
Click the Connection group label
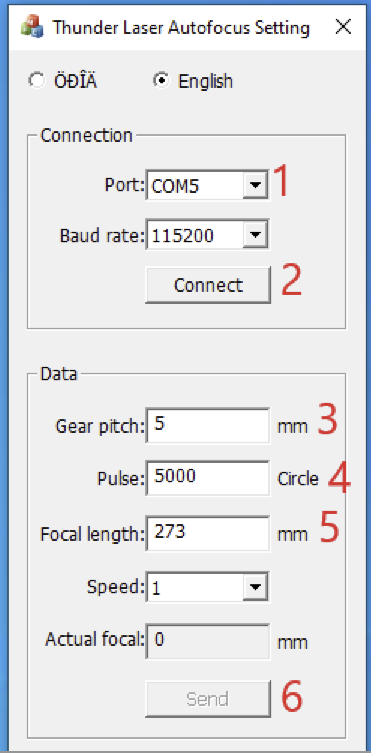point(86,135)
